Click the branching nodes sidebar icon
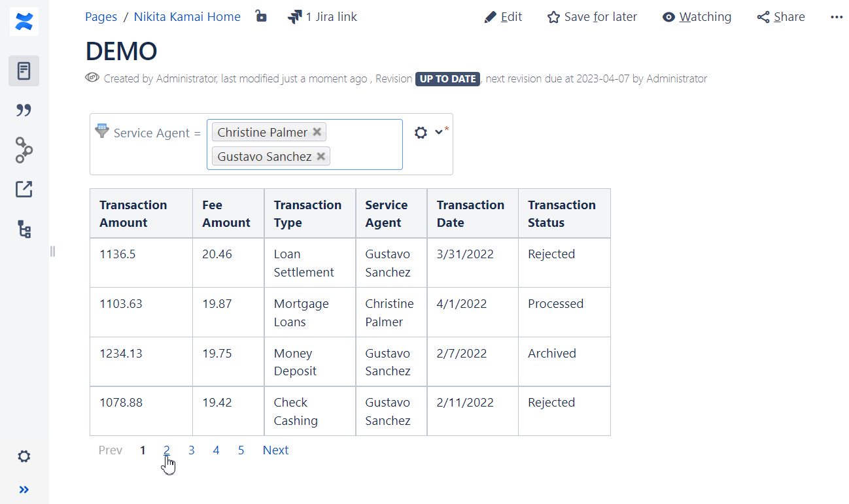The height and width of the screenshot is (504, 849). (x=24, y=150)
